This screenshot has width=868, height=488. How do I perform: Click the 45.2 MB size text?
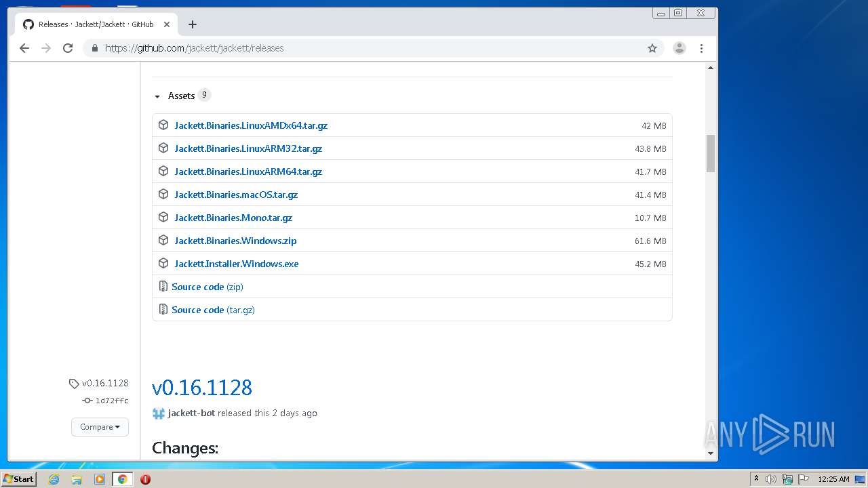coord(650,264)
